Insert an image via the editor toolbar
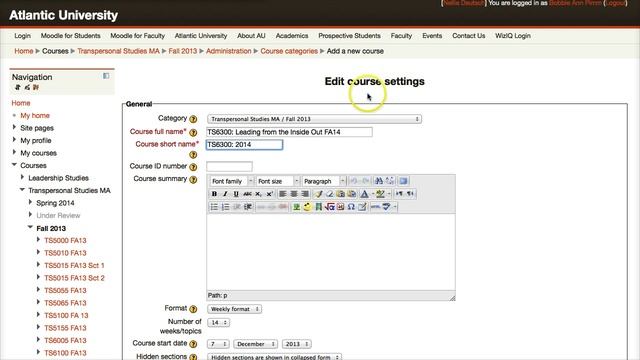This screenshot has width=640, height=360. pos(296,207)
